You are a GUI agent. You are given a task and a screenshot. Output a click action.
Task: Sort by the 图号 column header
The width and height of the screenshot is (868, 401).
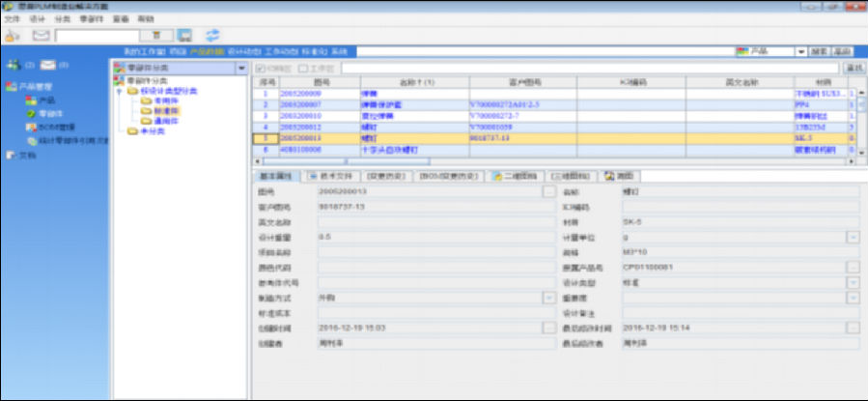[x=319, y=82]
